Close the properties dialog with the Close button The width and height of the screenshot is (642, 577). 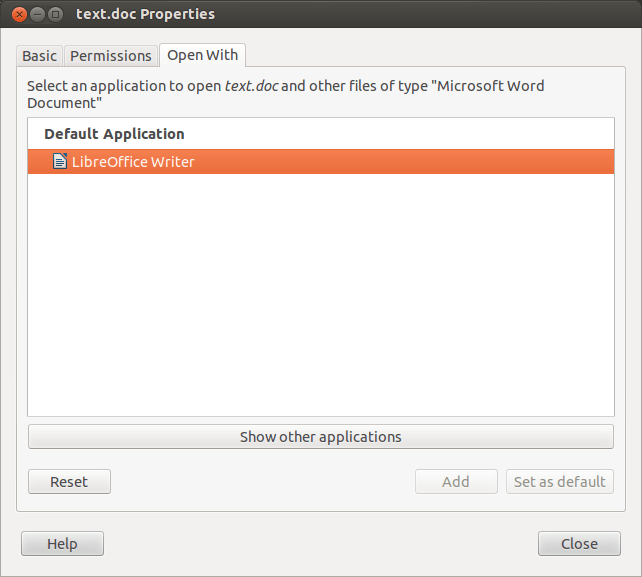pos(579,543)
